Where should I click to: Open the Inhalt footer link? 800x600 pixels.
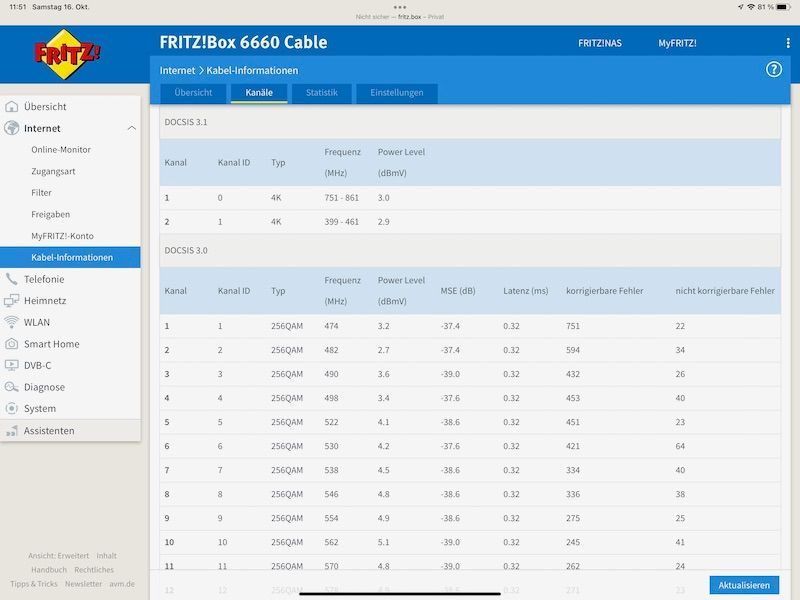point(106,556)
